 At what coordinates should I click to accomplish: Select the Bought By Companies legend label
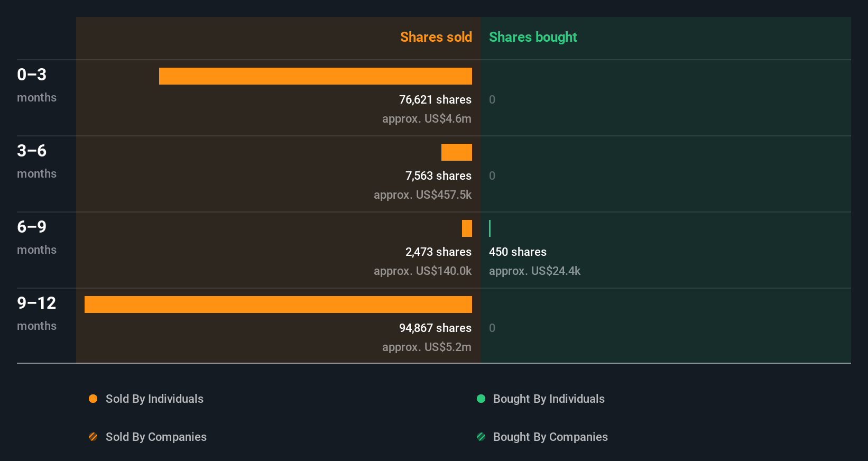(x=550, y=437)
